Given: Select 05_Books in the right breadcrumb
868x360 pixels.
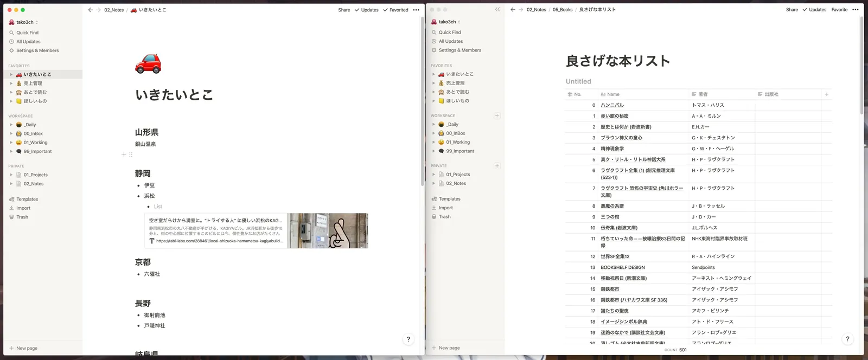Looking at the screenshot, I should (562, 10).
